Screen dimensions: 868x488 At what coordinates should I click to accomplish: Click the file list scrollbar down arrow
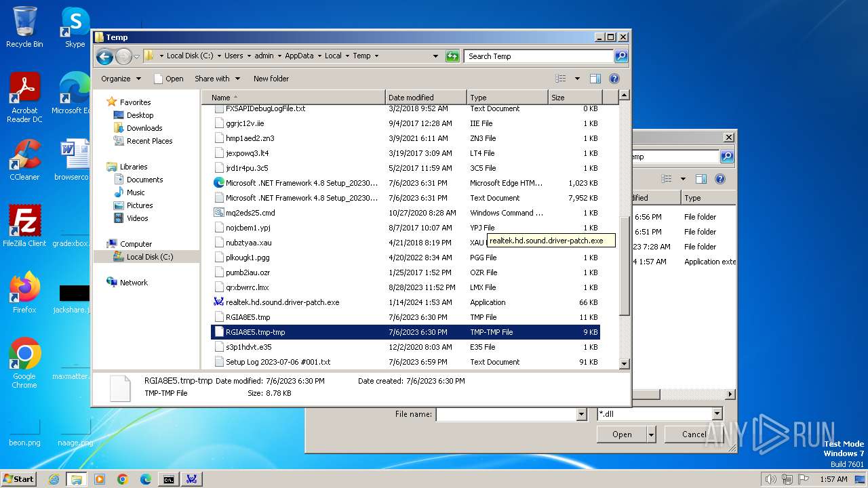click(x=625, y=363)
